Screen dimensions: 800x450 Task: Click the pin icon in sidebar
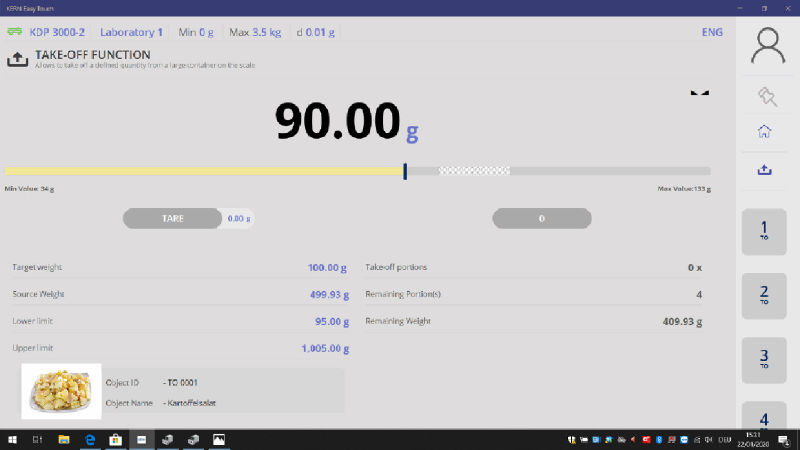(x=766, y=96)
